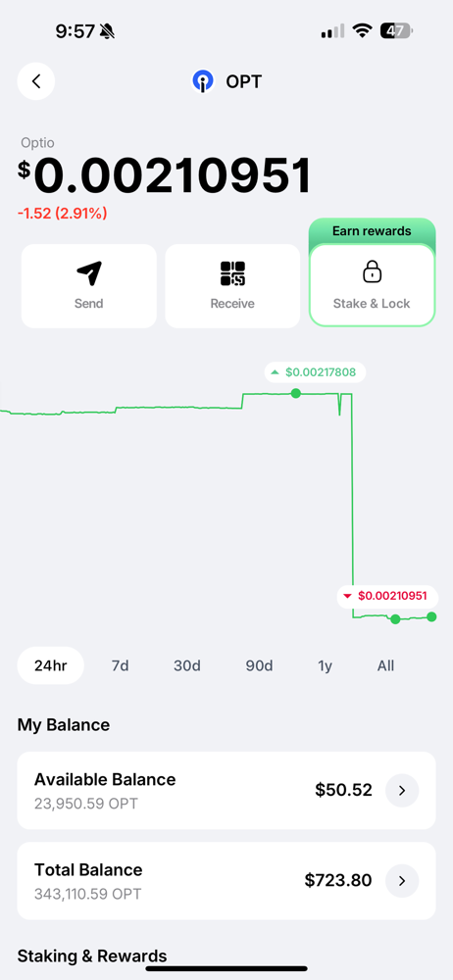Tap the Wi-Fi status bar icon
Screen dimensions: 453x980
click(x=361, y=30)
